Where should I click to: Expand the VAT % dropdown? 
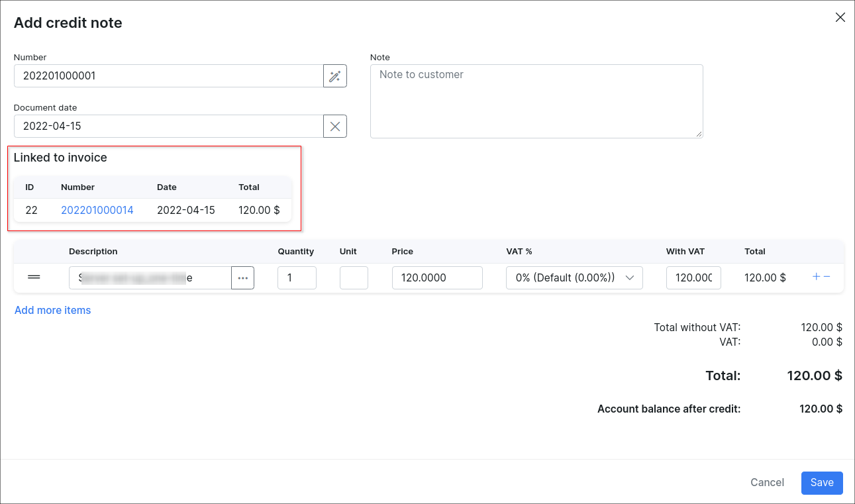pyautogui.click(x=574, y=278)
